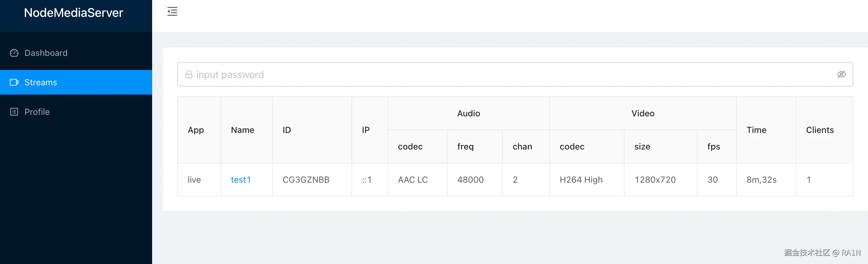The width and height of the screenshot is (868, 264).
Task: Click the lock icon in password field
Action: pyautogui.click(x=189, y=75)
